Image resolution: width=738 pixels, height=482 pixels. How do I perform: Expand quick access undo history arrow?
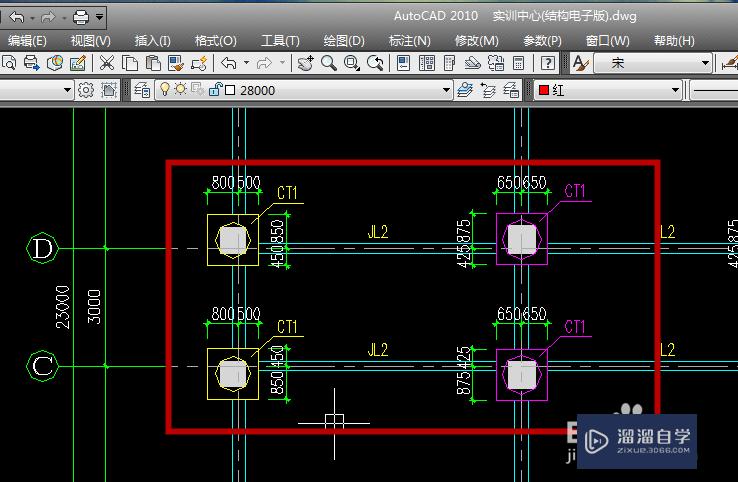[x=32, y=18]
